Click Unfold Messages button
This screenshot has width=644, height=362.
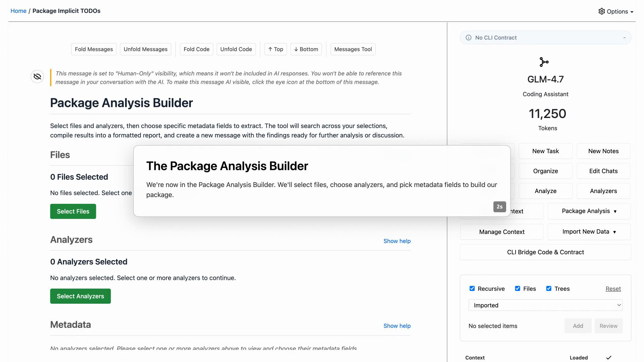tap(146, 49)
